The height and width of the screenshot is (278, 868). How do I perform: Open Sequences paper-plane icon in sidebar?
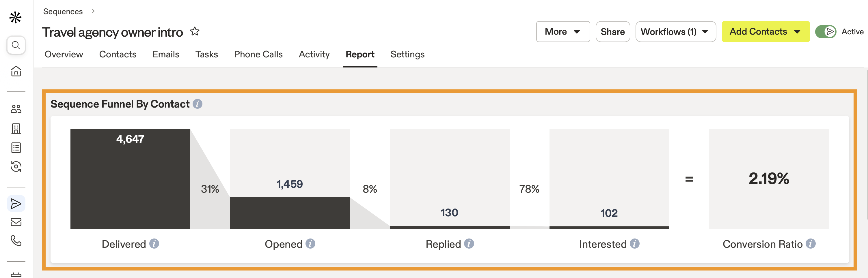pos(16,204)
